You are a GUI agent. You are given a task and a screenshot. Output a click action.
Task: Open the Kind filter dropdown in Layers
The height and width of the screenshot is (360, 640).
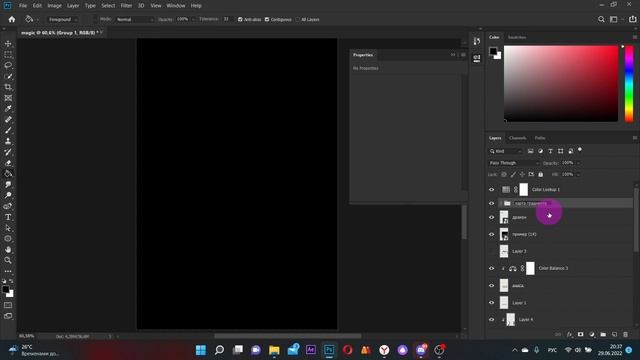coord(506,151)
